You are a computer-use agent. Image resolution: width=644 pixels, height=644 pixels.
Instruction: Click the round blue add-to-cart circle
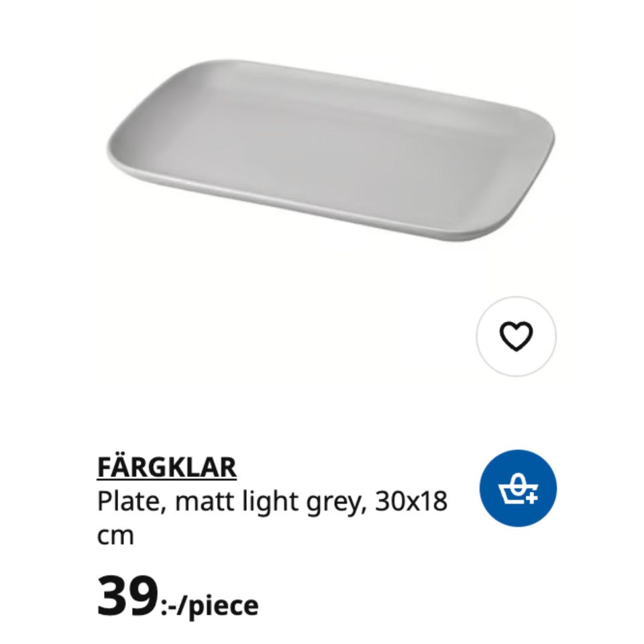[519, 488]
